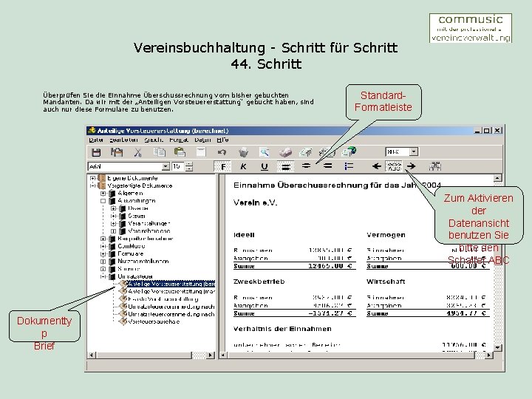Viewport: 532px width, 399px height.
Task: Open the zoom percentage dropdown
Action: [x=414, y=151]
